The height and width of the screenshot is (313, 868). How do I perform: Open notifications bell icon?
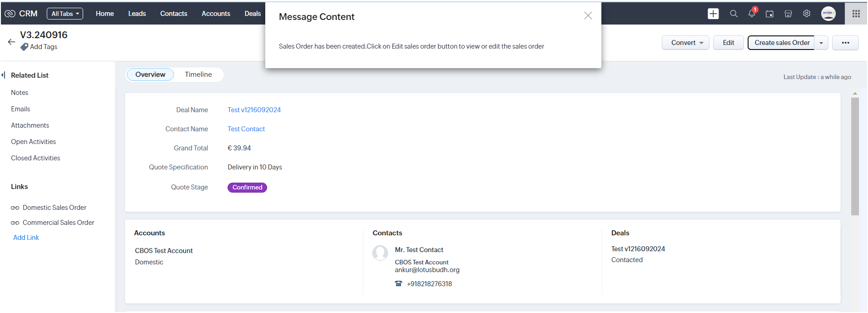click(752, 14)
